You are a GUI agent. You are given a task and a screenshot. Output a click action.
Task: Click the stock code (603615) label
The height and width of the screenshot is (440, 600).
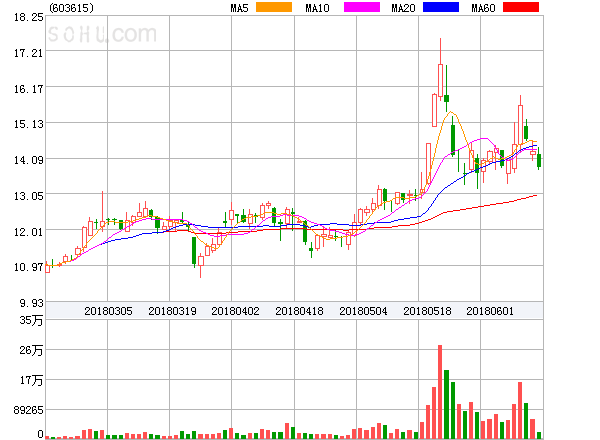point(71,8)
